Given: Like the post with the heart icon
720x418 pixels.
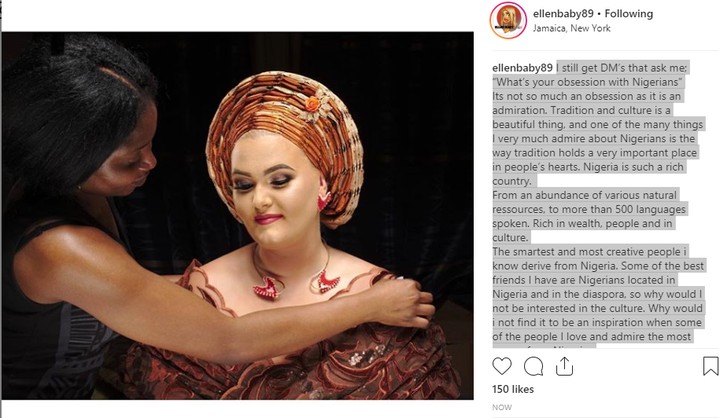Looking at the screenshot, I should click(503, 366).
